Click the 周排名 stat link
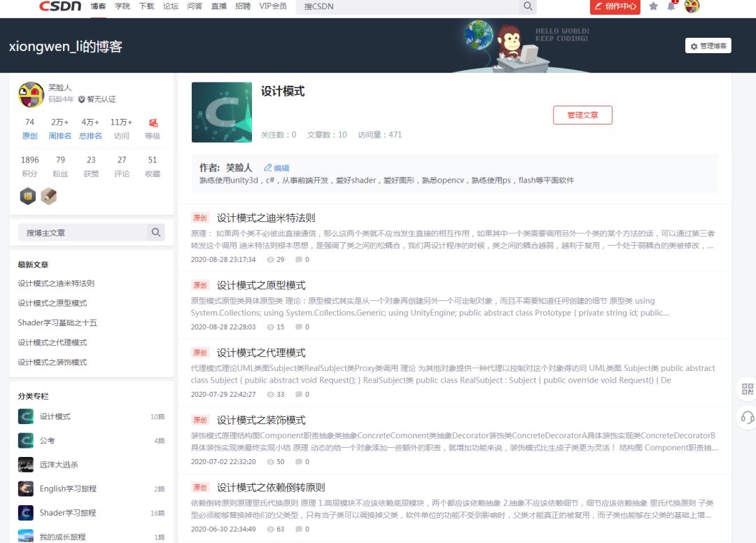 (59, 136)
